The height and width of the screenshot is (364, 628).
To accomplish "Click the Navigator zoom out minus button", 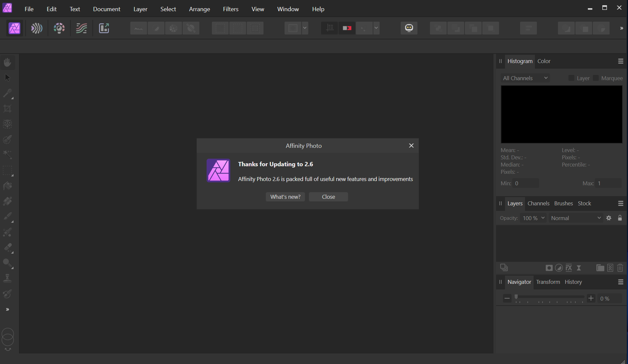I will [507, 299].
